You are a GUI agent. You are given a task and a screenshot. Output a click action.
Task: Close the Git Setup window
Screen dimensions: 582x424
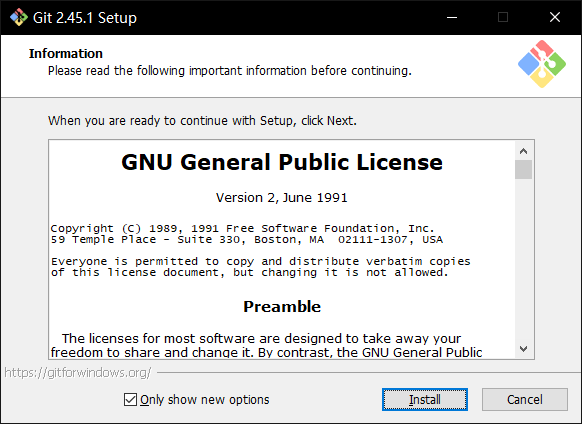point(555,17)
